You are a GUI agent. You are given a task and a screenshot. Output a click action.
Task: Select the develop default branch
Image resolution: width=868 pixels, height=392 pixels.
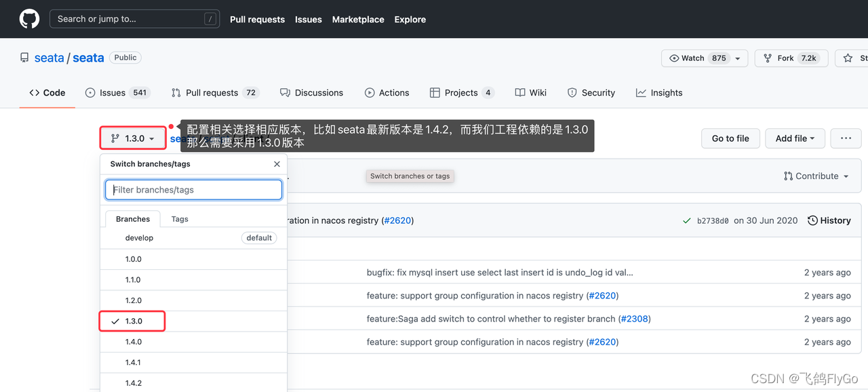click(x=139, y=237)
